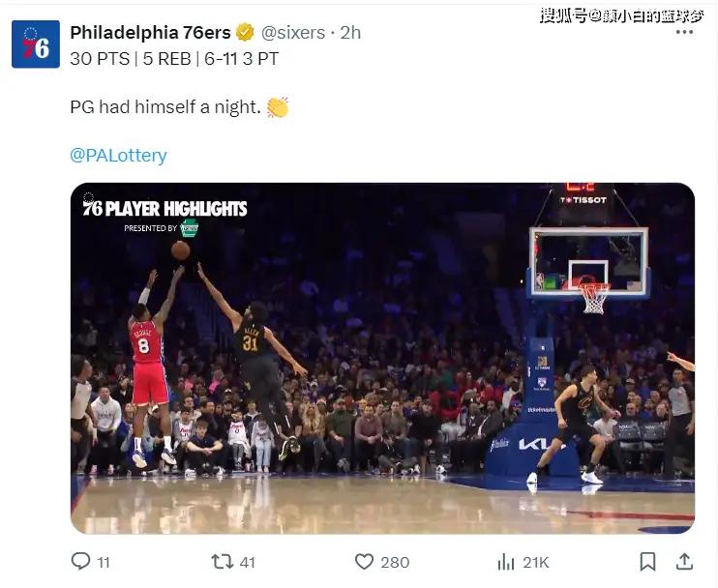Viewport: 718px width, 588px height.
Task: Play the player highlights video
Action: tap(383, 358)
